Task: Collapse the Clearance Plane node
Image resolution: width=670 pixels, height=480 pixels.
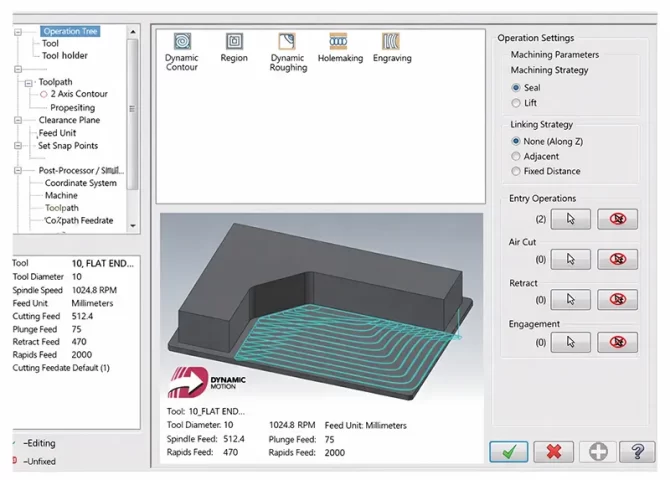Action: click(x=18, y=120)
